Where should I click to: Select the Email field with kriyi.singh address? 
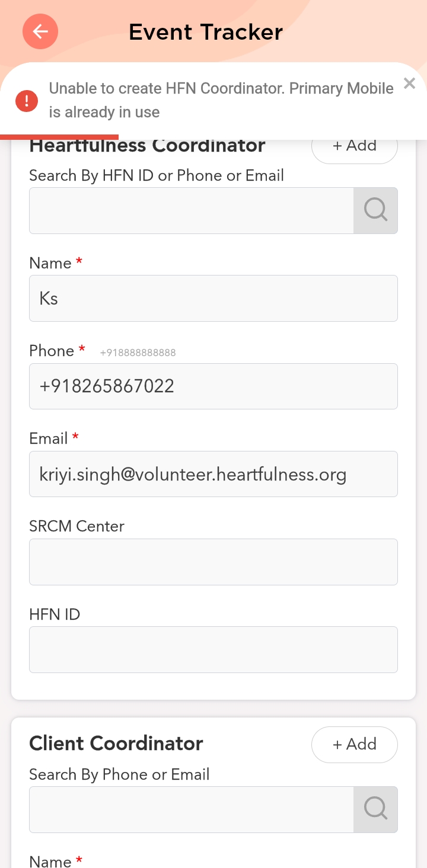tap(213, 474)
